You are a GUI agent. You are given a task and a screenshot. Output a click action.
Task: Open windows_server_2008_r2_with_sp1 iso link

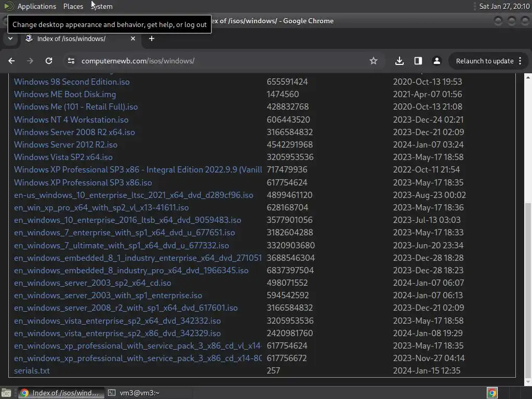tap(126, 308)
